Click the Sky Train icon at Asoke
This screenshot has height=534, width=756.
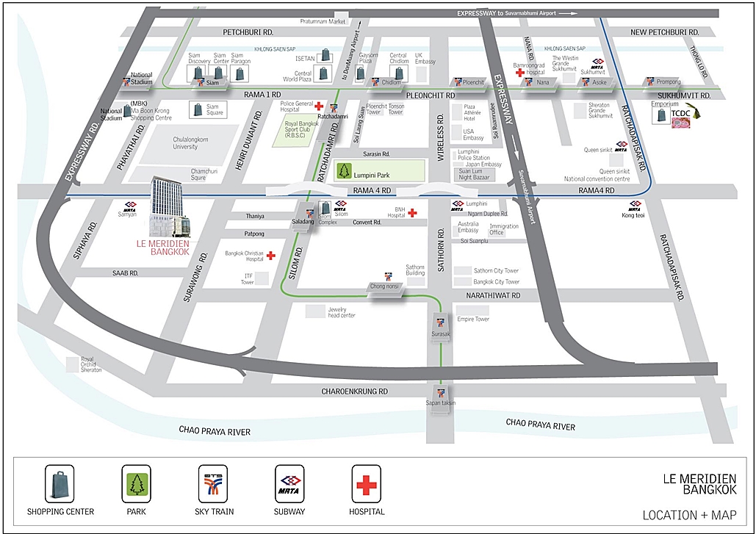pos(586,82)
